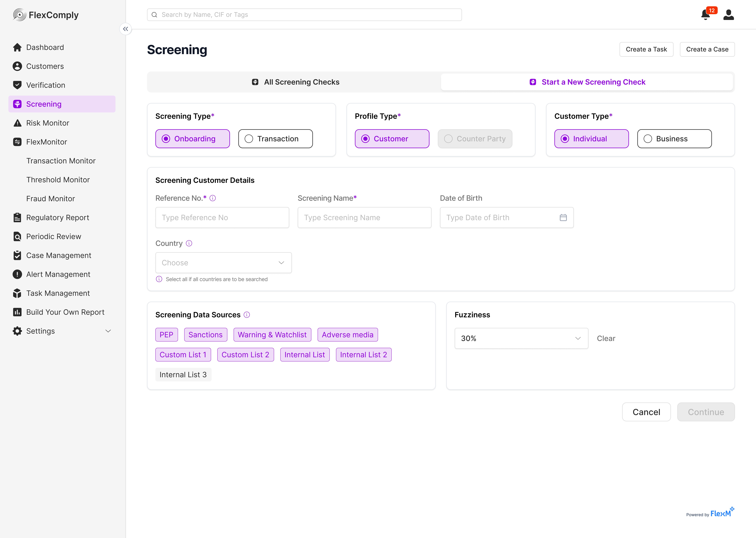Click the Screening Data Sources info icon
This screenshot has height=538, width=756.
tap(247, 315)
